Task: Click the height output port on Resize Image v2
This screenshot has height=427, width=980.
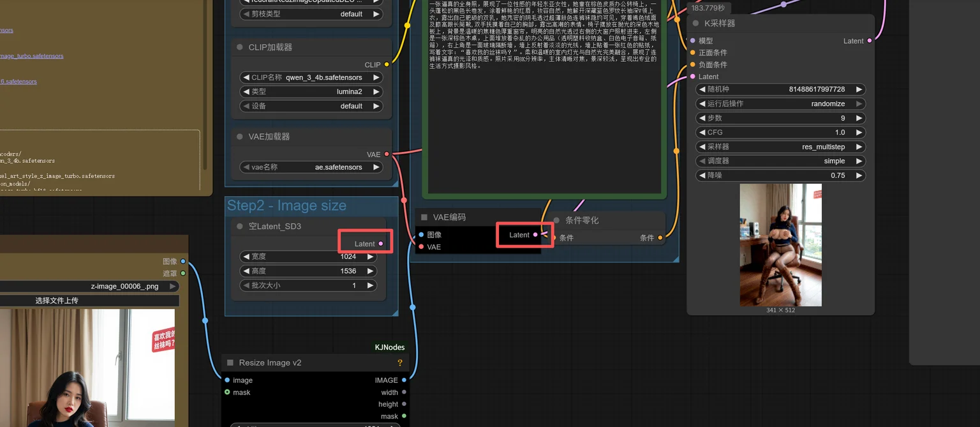Action: (x=404, y=404)
